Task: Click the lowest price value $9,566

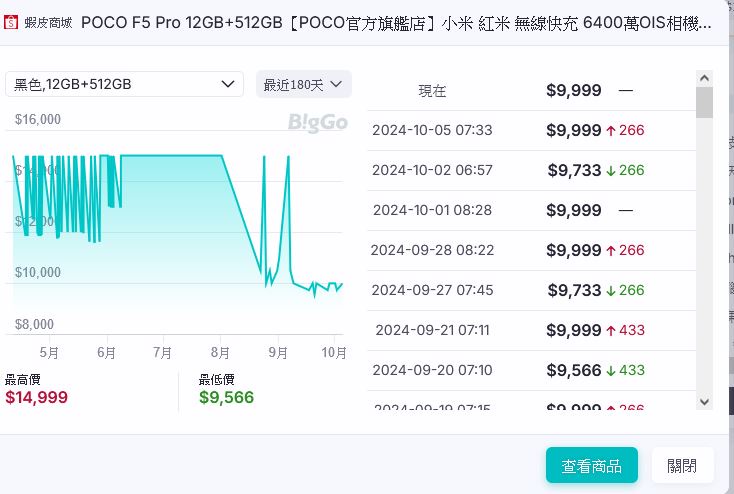Action: pos(226,397)
